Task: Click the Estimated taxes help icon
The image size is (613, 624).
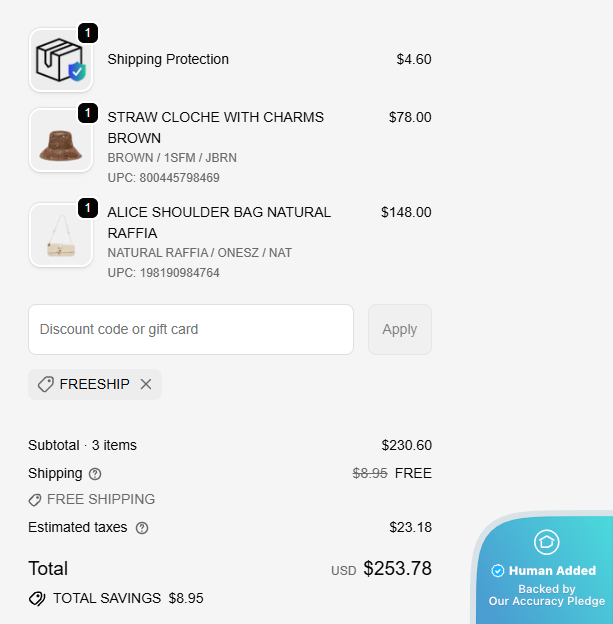Action: click(142, 528)
